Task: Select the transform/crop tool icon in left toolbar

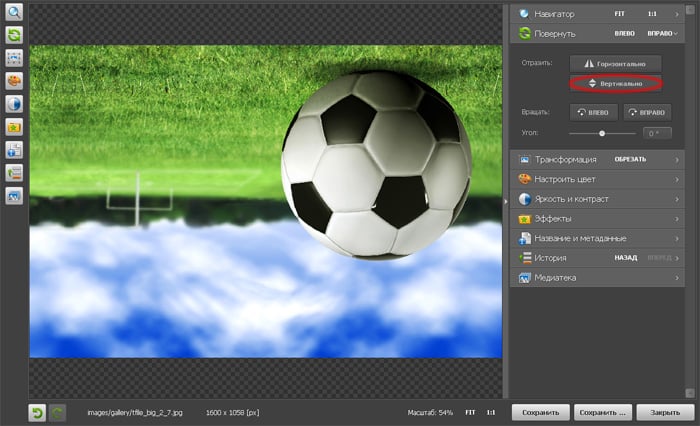Action: [15, 58]
